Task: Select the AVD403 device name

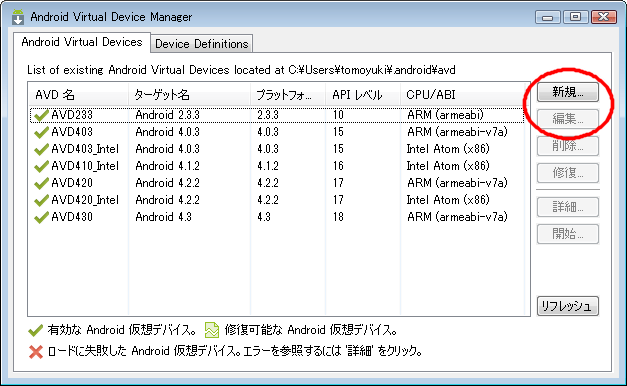Action: click(72, 132)
